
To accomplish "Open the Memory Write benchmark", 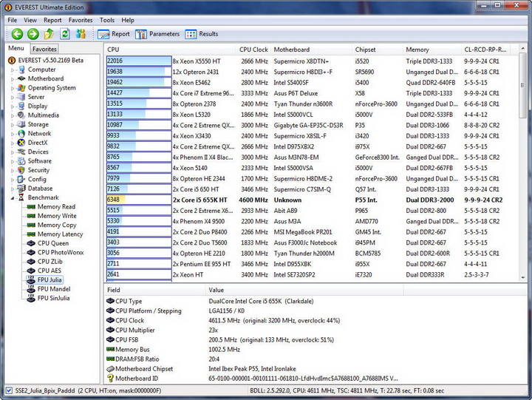I will pyautogui.click(x=57, y=216).
